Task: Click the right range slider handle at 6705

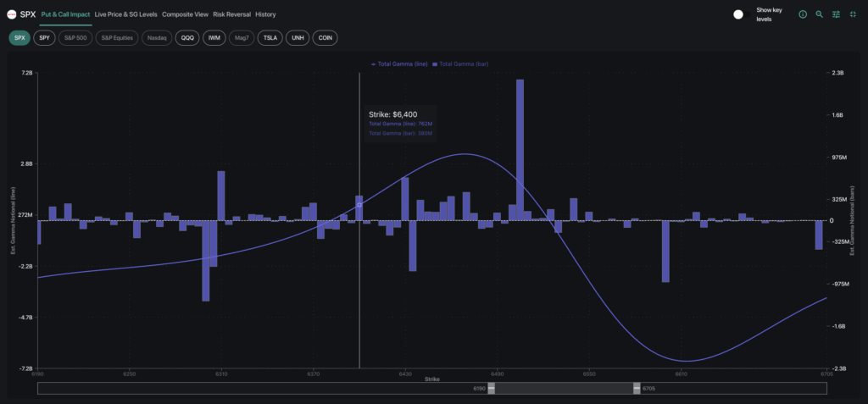Action: (x=637, y=388)
